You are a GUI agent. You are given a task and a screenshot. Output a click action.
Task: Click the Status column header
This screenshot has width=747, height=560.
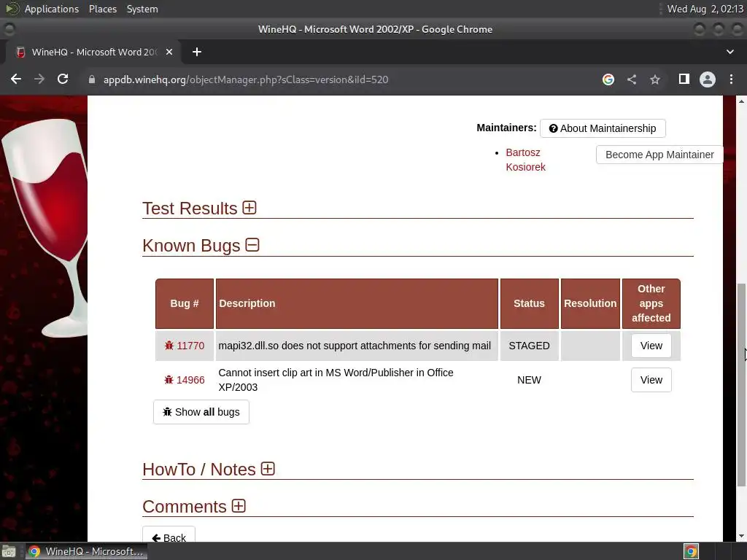coord(529,303)
